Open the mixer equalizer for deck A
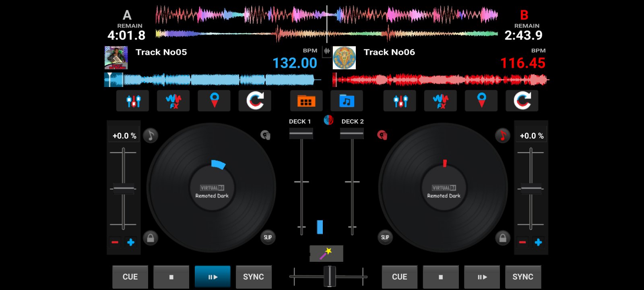Viewport: 644px width, 290px height. [132, 101]
